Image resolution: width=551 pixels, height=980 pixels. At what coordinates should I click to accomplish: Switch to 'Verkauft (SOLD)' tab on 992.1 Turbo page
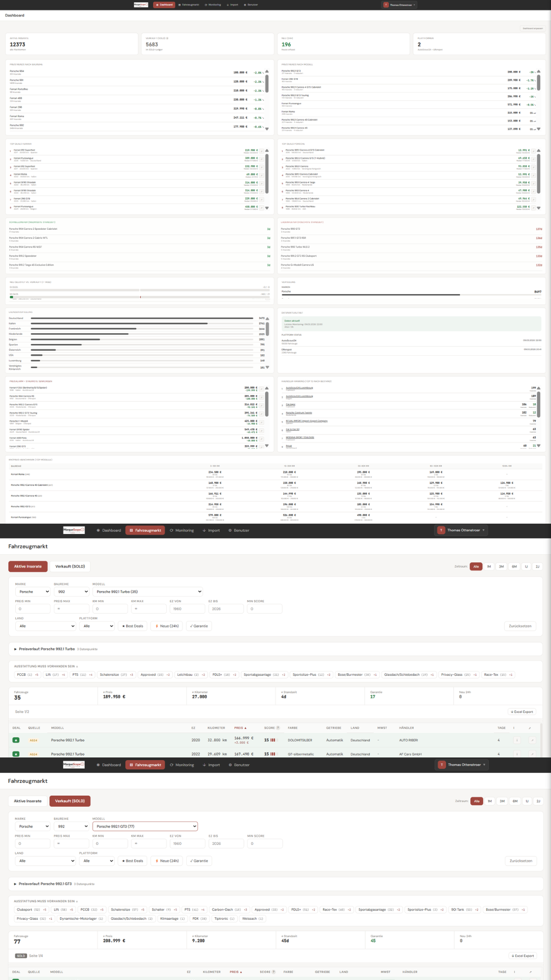[70, 567]
